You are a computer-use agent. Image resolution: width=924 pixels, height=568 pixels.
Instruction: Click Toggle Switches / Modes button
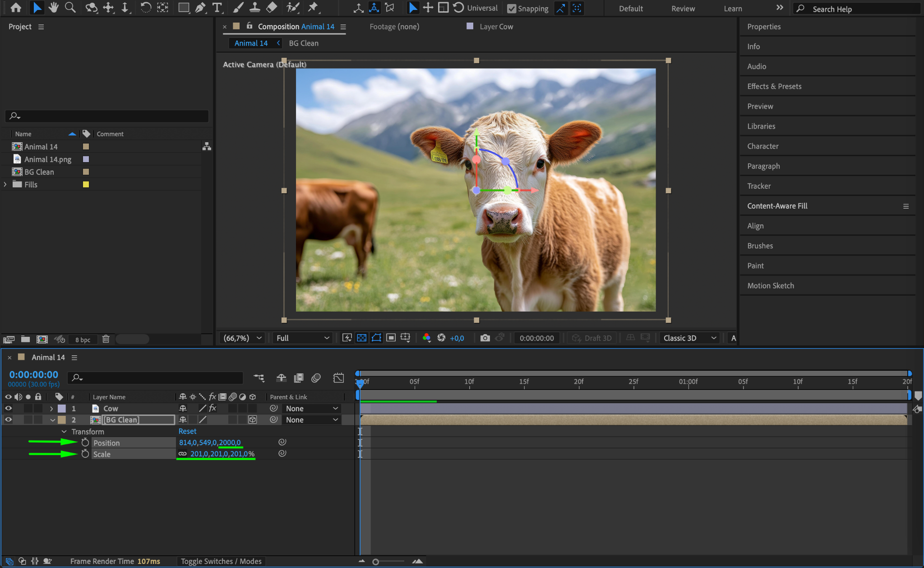221,561
